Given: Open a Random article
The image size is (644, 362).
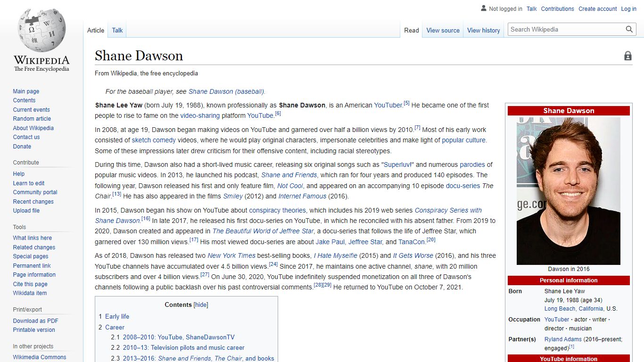Looking at the screenshot, I should point(32,119).
